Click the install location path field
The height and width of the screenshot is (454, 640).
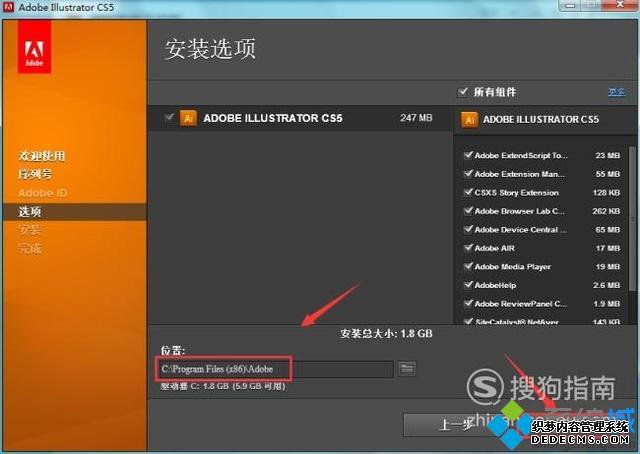[x=275, y=369]
